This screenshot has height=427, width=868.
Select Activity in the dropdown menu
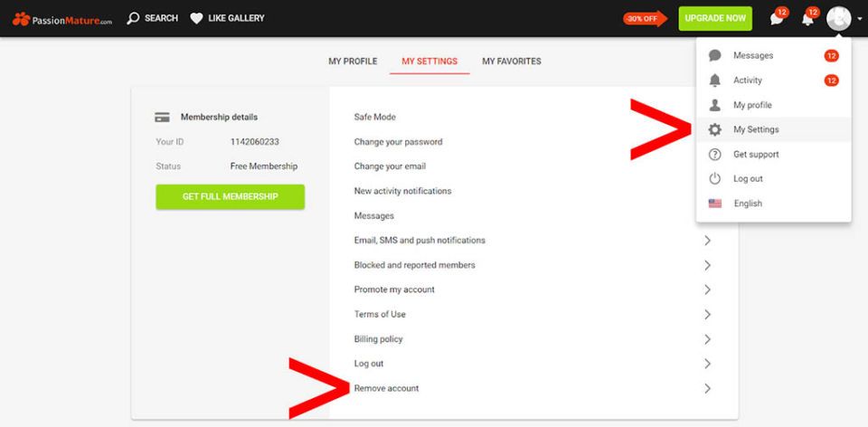(773, 81)
